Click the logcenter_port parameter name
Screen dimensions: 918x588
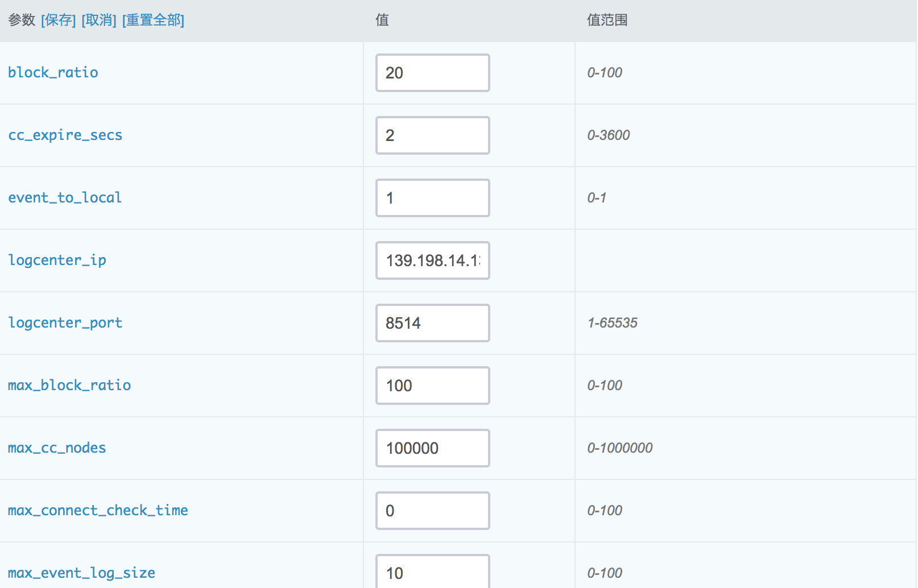click(x=65, y=323)
